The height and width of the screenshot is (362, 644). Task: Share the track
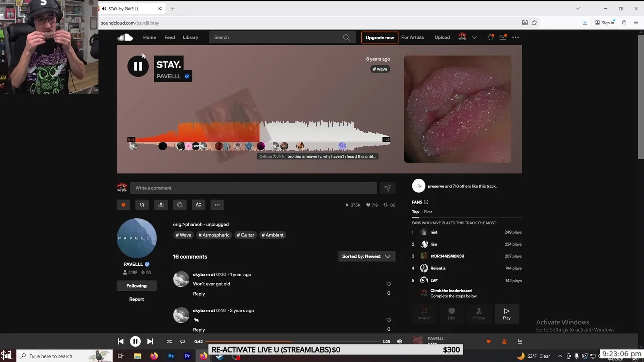click(161, 205)
